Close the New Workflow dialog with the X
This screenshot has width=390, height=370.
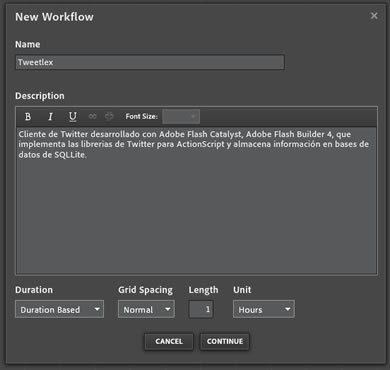pyautogui.click(x=374, y=16)
